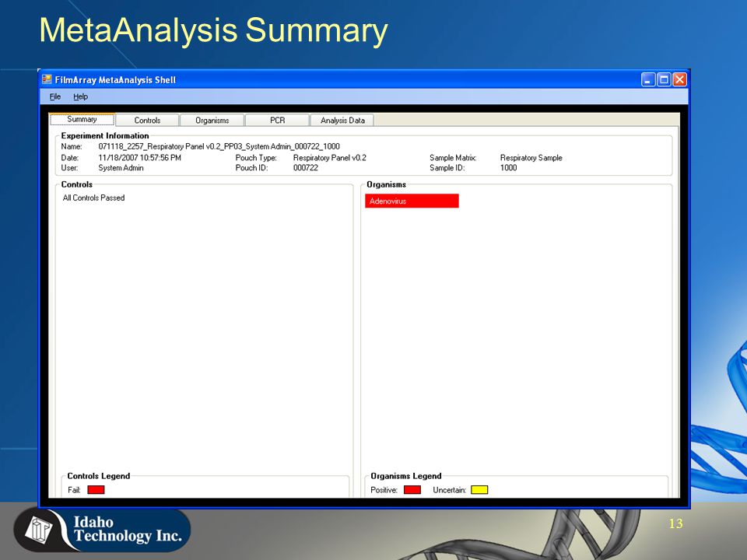The width and height of the screenshot is (747, 560).
Task: Click the FilmArray MetaAnalysis Shell title bar icon
Action: 47,79
